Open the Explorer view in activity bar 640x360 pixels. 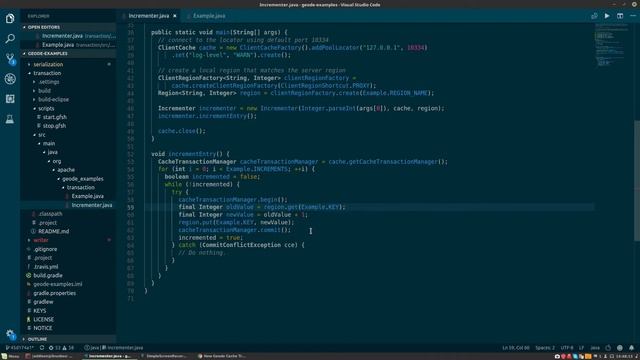click(10, 18)
